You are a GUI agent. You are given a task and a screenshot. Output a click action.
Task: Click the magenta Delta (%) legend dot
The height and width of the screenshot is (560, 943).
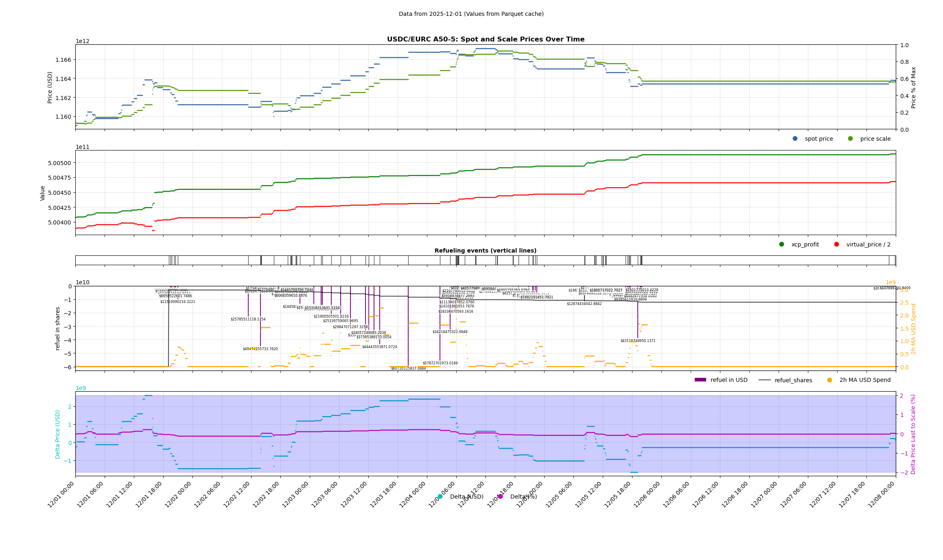point(500,497)
